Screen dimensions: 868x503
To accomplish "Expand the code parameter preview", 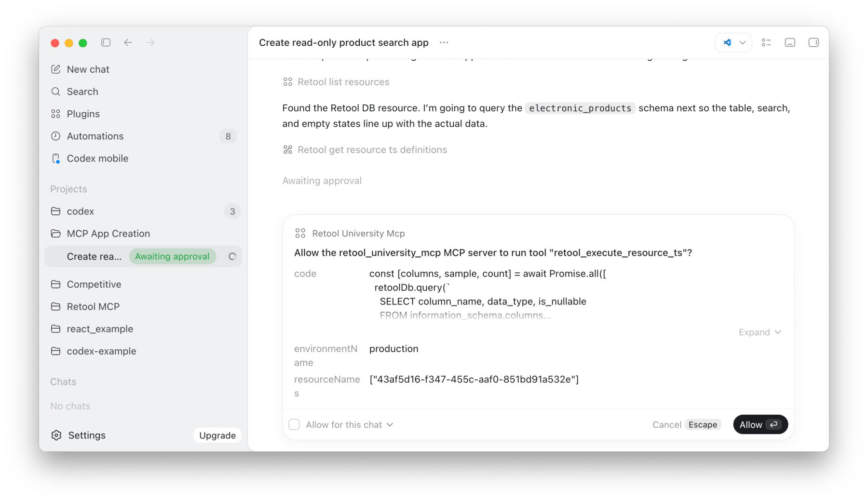I will (760, 332).
